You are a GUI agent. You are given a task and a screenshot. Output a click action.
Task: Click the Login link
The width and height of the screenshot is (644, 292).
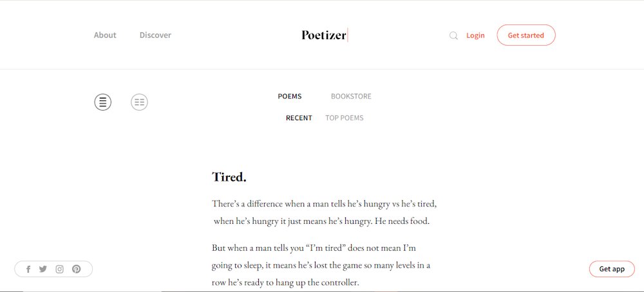coord(475,35)
